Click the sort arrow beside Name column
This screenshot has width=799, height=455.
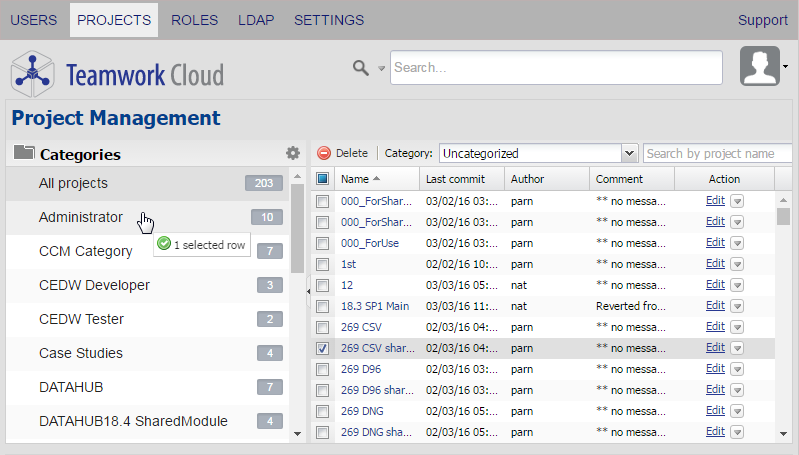(376, 179)
